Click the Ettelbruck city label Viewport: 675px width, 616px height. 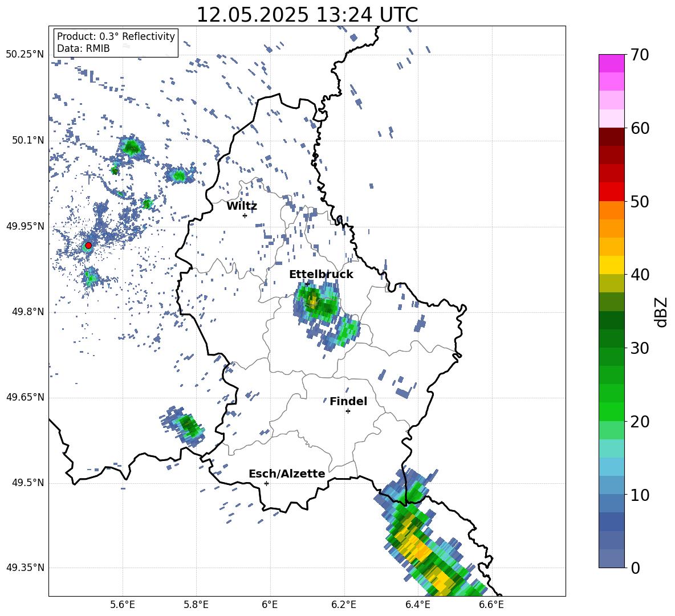point(321,275)
